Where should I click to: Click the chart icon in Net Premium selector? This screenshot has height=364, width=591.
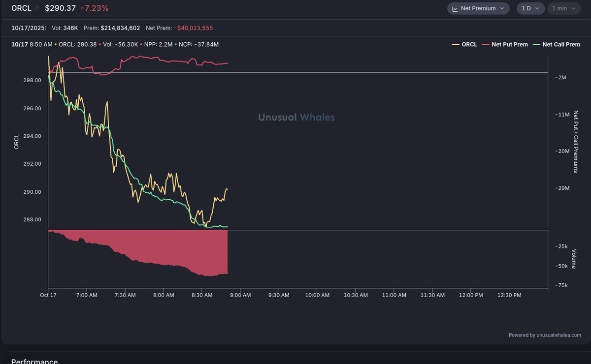[455, 8]
